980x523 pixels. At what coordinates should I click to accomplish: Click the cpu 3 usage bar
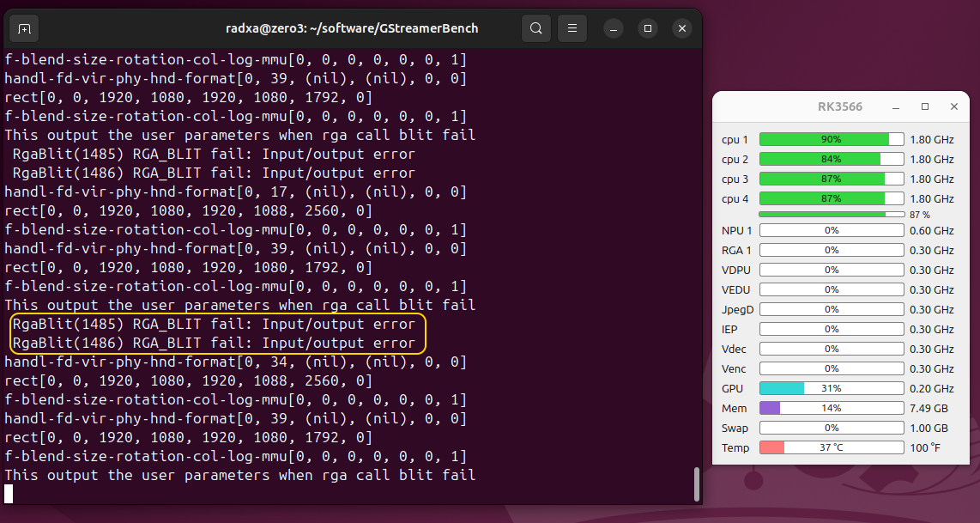coord(832,179)
